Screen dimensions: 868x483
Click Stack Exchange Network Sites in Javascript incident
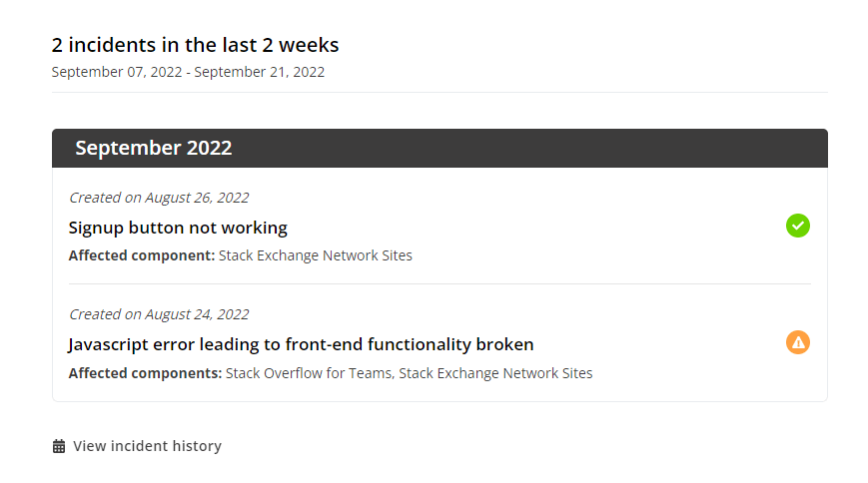click(496, 373)
